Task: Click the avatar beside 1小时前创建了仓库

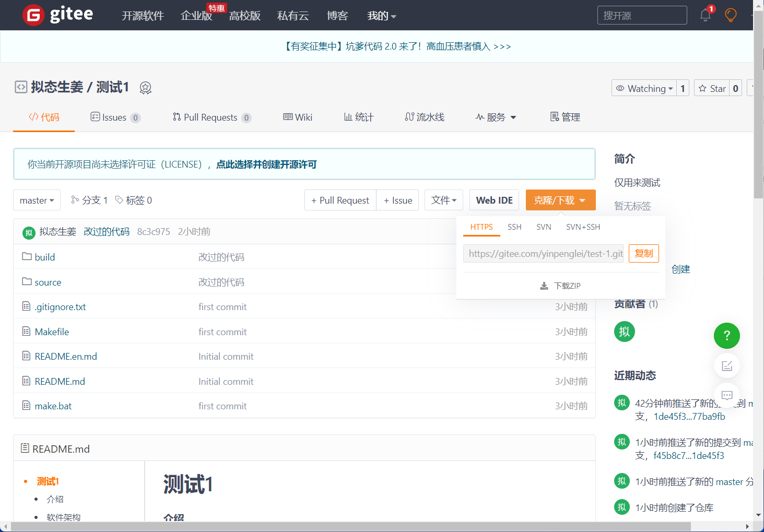Action: point(622,507)
